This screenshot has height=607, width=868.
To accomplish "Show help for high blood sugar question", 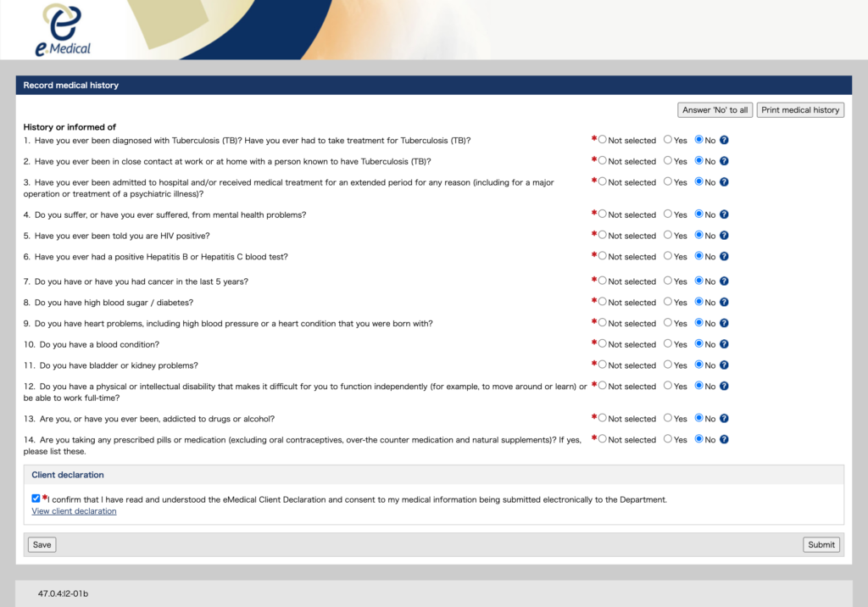I will click(x=725, y=302).
